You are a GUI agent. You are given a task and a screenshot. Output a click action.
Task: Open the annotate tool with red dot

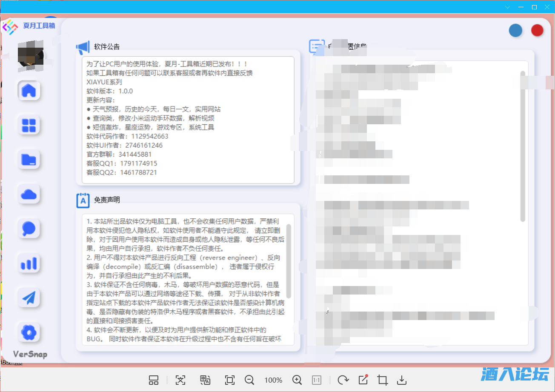click(x=362, y=380)
